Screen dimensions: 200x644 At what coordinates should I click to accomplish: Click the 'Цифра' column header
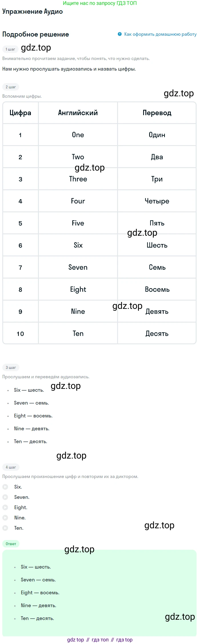coord(20,113)
